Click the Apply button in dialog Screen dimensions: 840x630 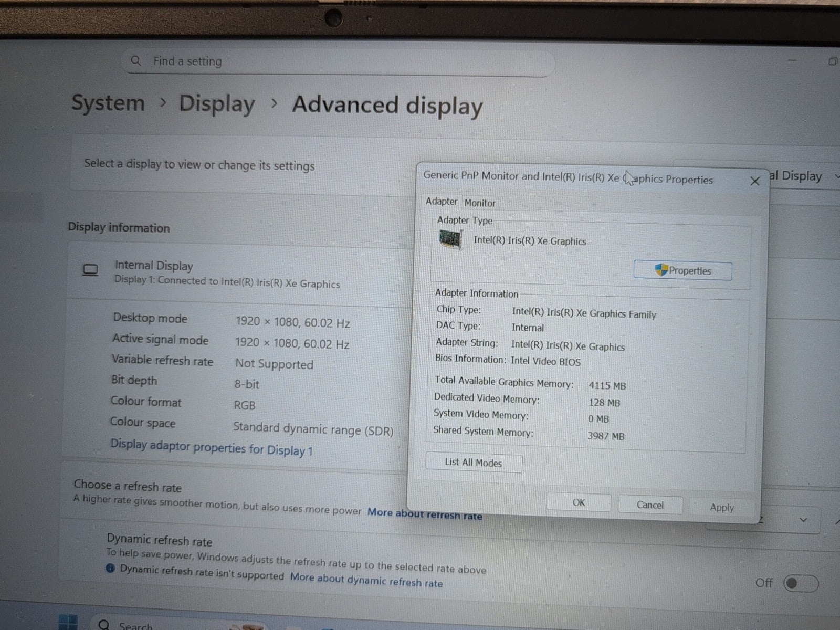722,507
